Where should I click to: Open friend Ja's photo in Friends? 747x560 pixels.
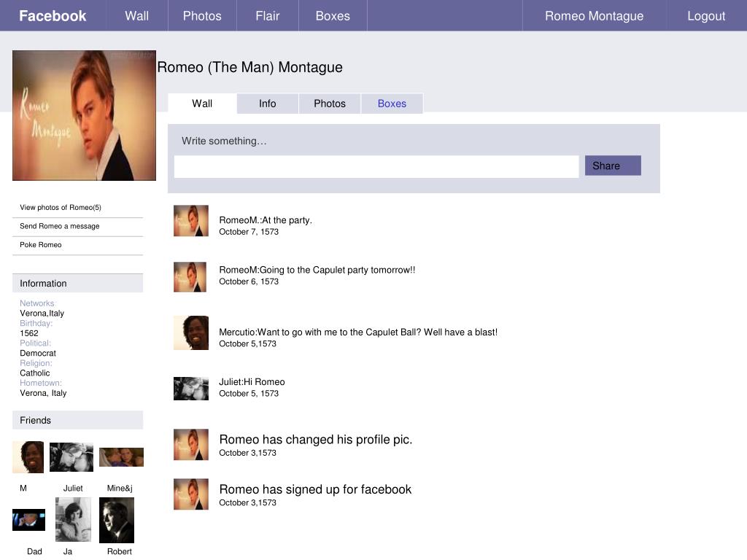click(74, 519)
